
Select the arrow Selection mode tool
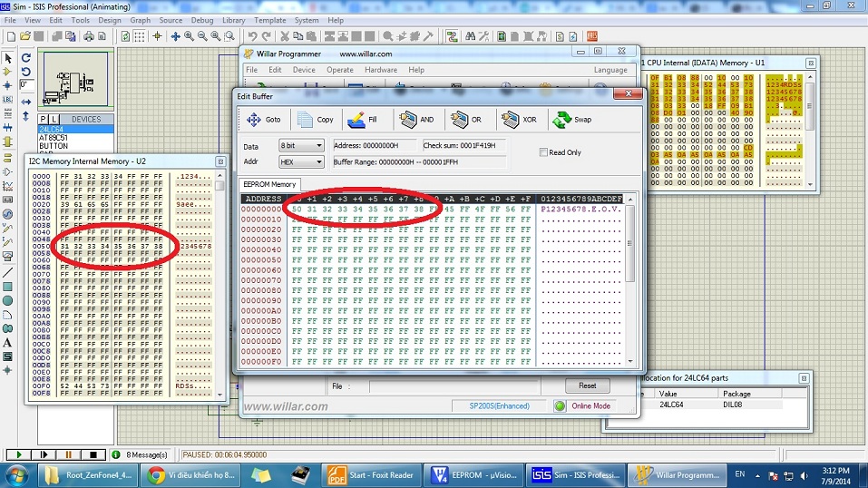click(x=8, y=58)
